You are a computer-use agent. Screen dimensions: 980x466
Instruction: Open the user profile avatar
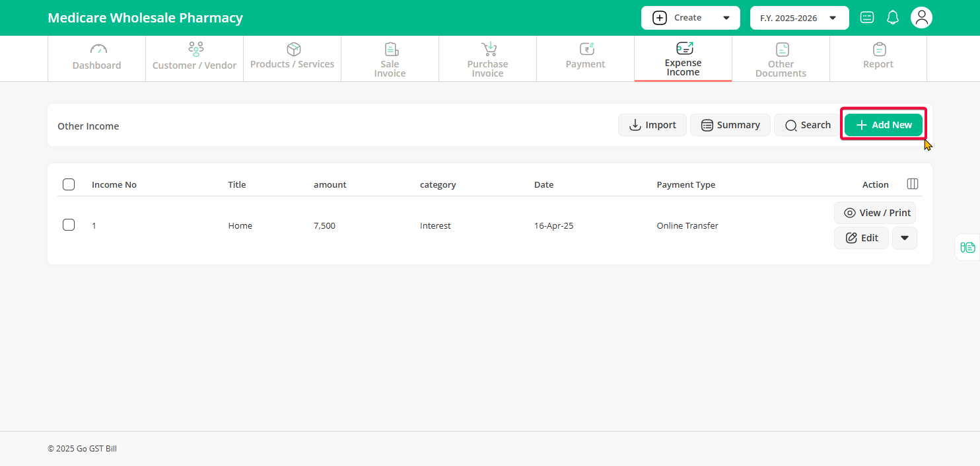[921, 18]
